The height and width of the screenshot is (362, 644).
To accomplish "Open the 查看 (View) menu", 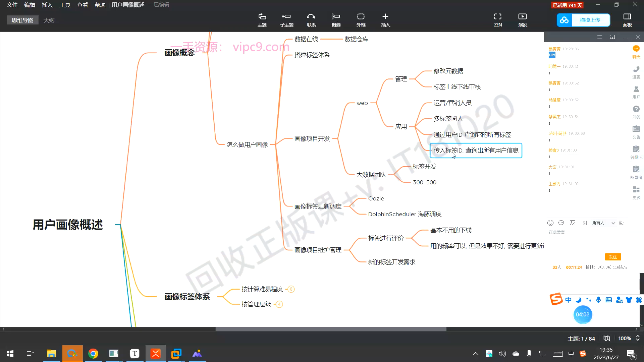I will (82, 5).
